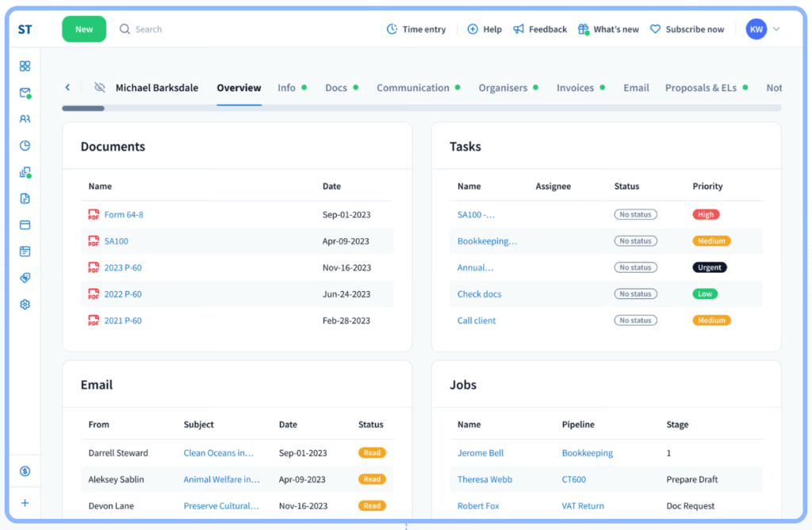Image resolution: width=812 pixels, height=530 pixels.
Task: Switch to the Invoices tab
Action: click(x=575, y=88)
